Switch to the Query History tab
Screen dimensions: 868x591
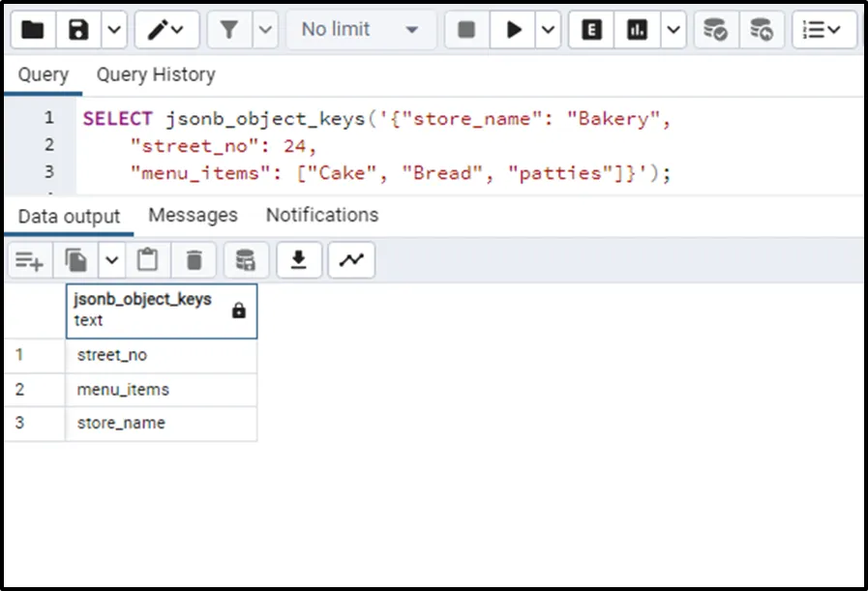(x=156, y=74)
